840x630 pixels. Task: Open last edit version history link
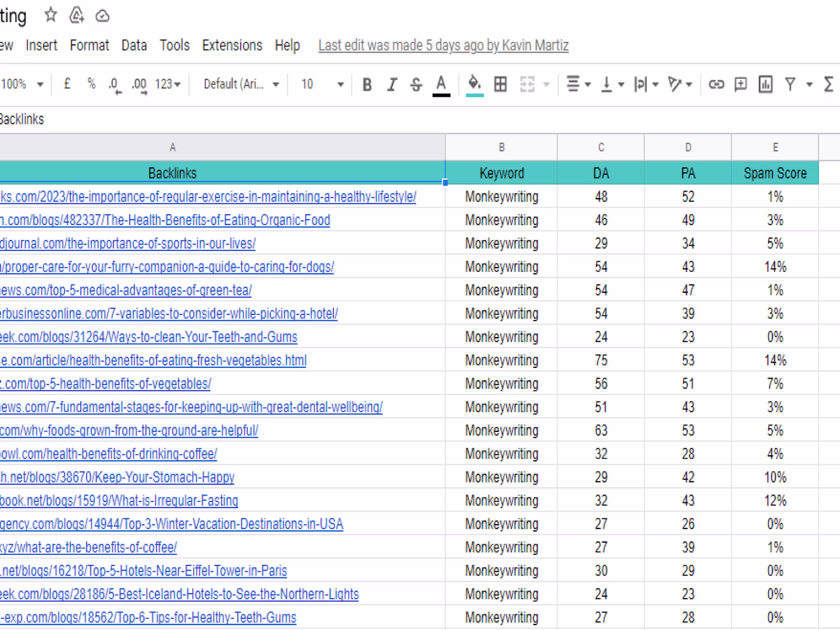point(444,45)
